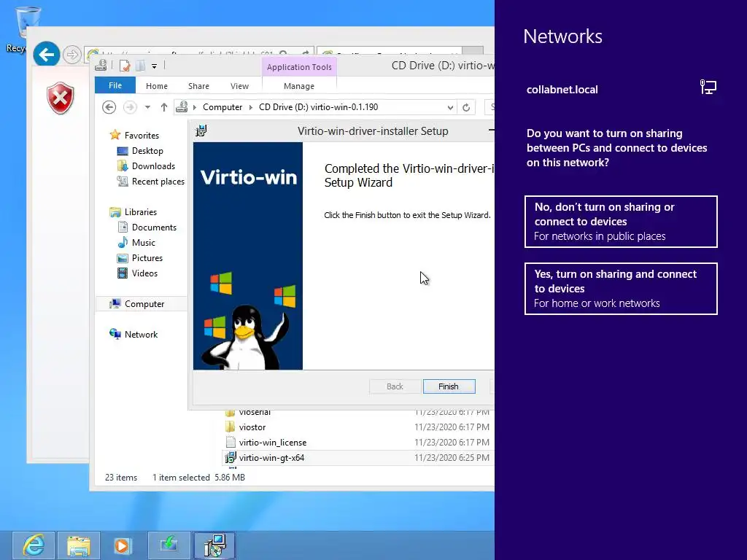Go up one folder level

click(x=164, y=107)
